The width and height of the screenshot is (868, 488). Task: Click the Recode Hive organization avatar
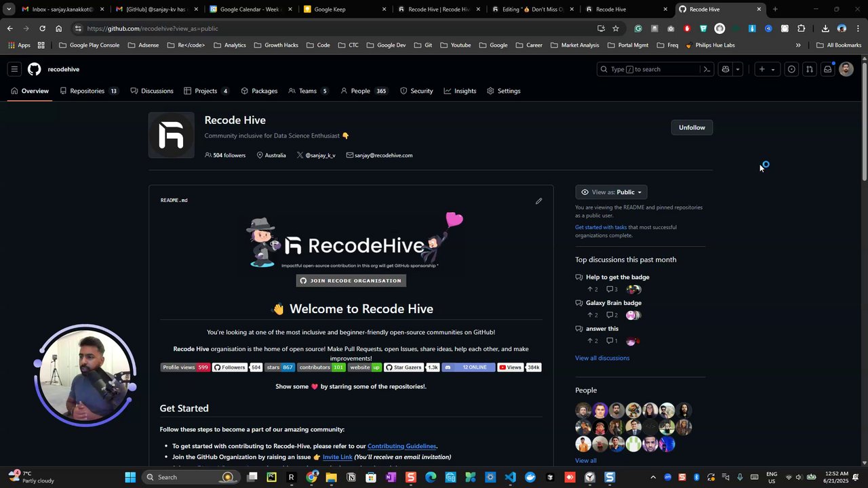pos(172,135)
